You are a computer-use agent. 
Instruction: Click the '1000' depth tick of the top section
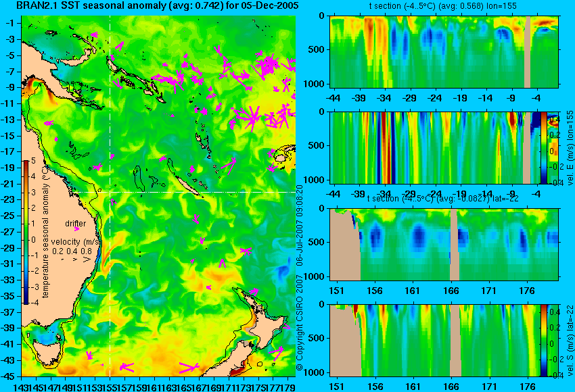pos(313,84)
